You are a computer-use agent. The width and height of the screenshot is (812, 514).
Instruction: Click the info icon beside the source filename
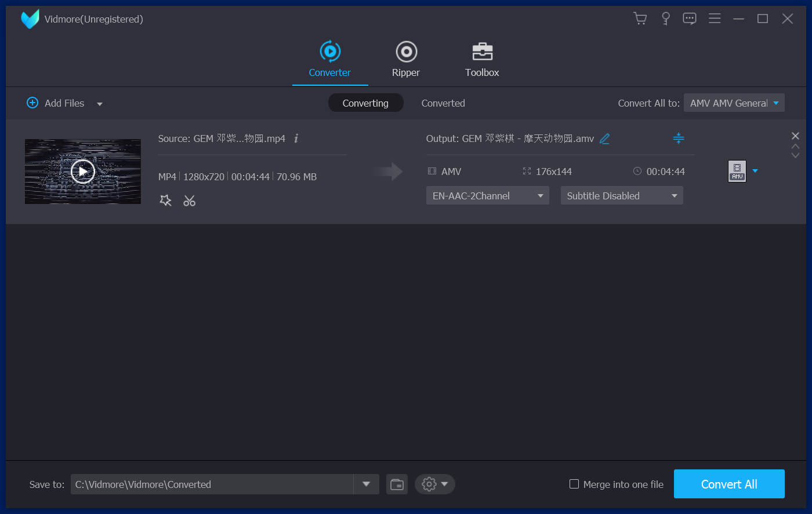click(296, 138)
